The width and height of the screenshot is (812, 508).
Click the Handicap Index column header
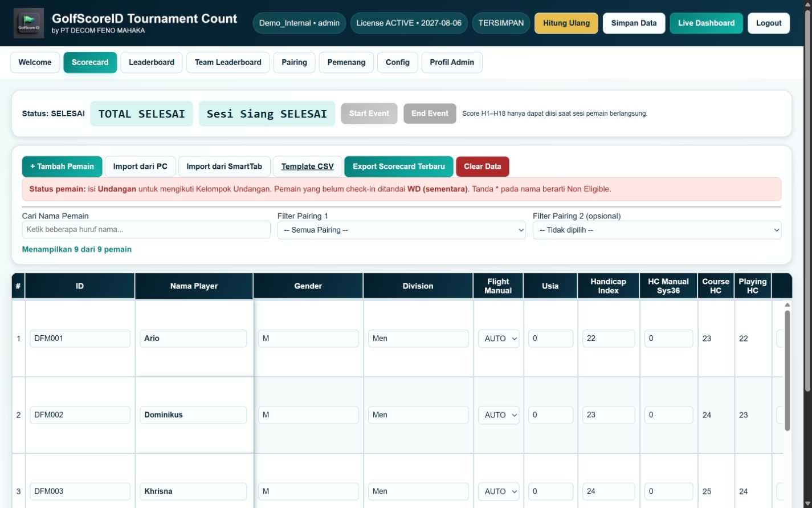[608, 286]
